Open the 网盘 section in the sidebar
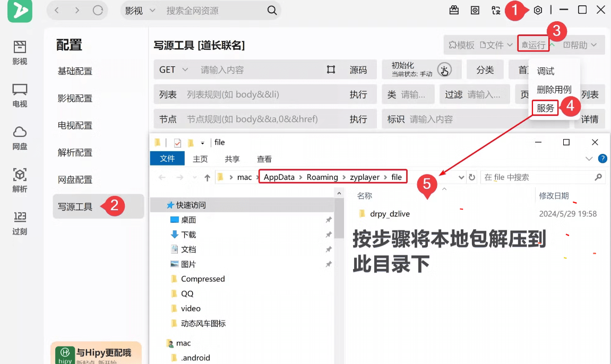Screen dimensions: 611x364 click(x=20, y=138)
